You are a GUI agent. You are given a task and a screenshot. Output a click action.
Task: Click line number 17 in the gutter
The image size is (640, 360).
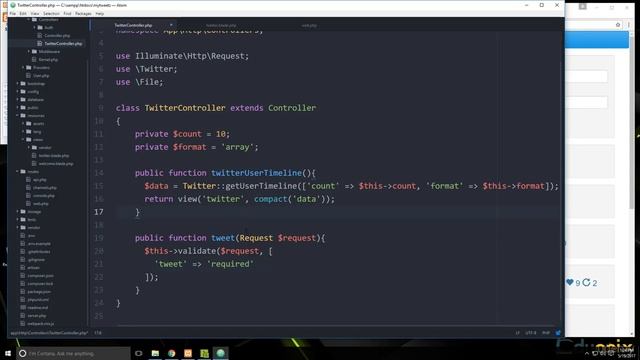[x=99, y=212]
